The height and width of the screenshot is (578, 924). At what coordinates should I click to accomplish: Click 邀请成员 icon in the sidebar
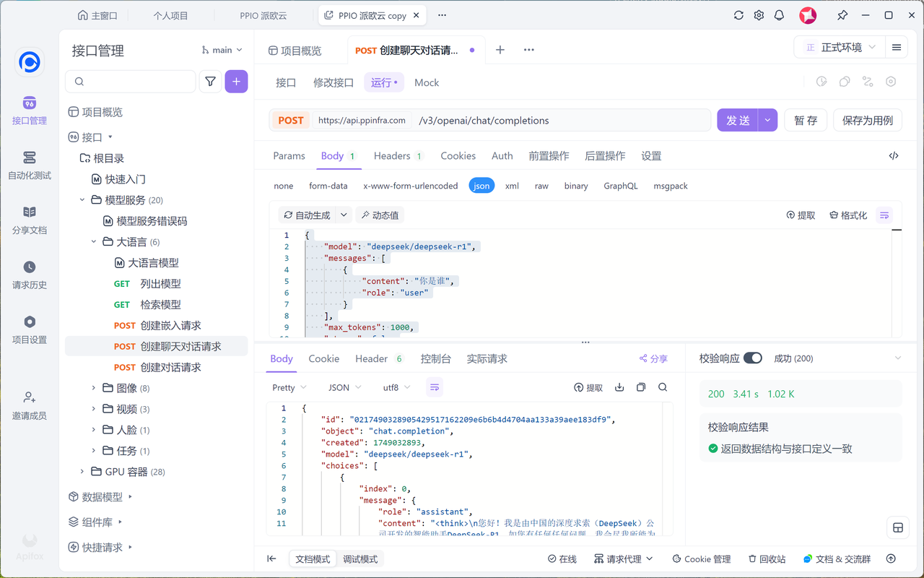(30, 397)
